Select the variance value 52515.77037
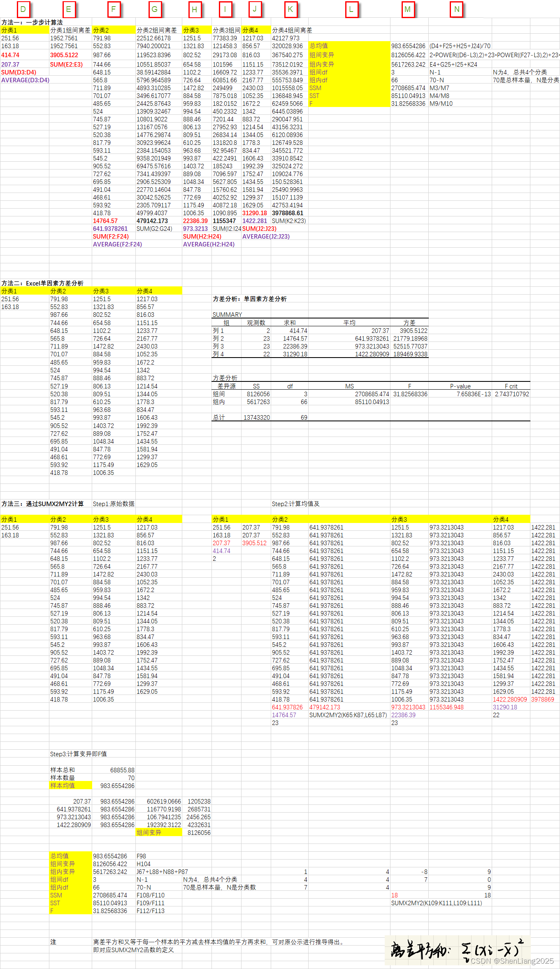The image size is (560, 969). (410, 346)
